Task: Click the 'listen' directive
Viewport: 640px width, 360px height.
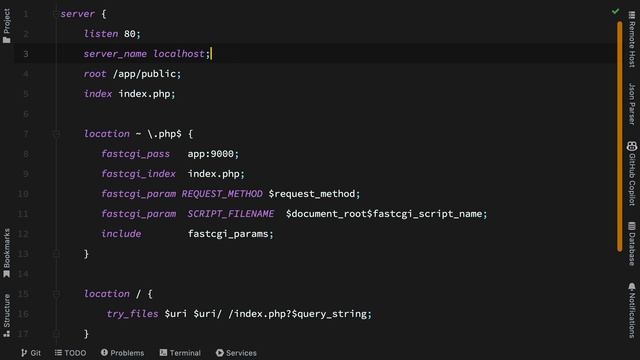Action: (101, 34)
